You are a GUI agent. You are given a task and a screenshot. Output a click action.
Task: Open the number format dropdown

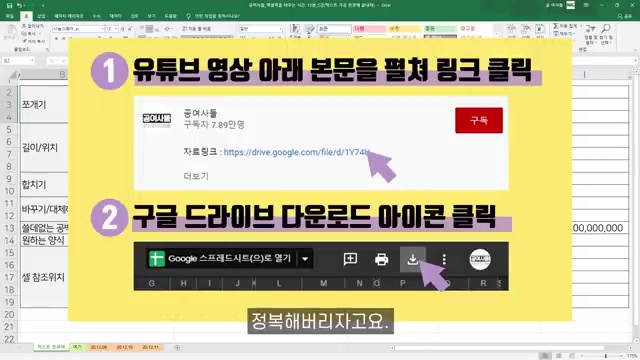(x=280, y=29)
